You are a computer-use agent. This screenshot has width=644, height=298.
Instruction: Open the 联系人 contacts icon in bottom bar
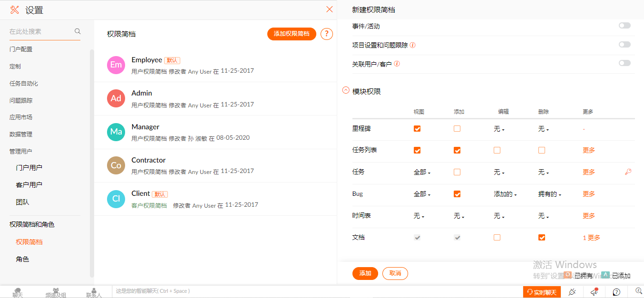tap(94, 292)
